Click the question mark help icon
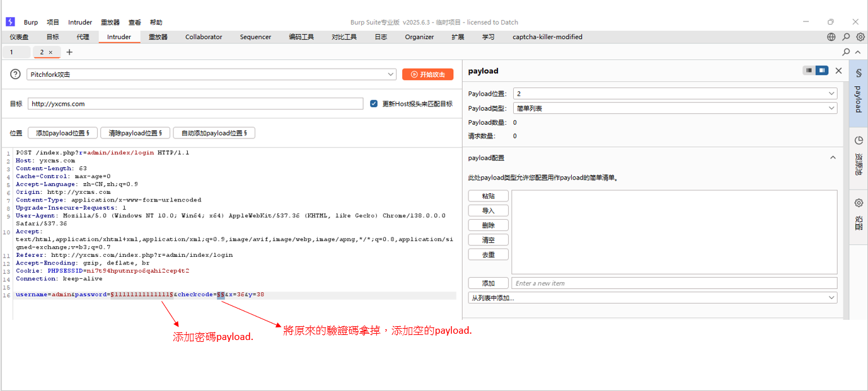The width and height of the screenshot is (868, 391). (16, 74)
